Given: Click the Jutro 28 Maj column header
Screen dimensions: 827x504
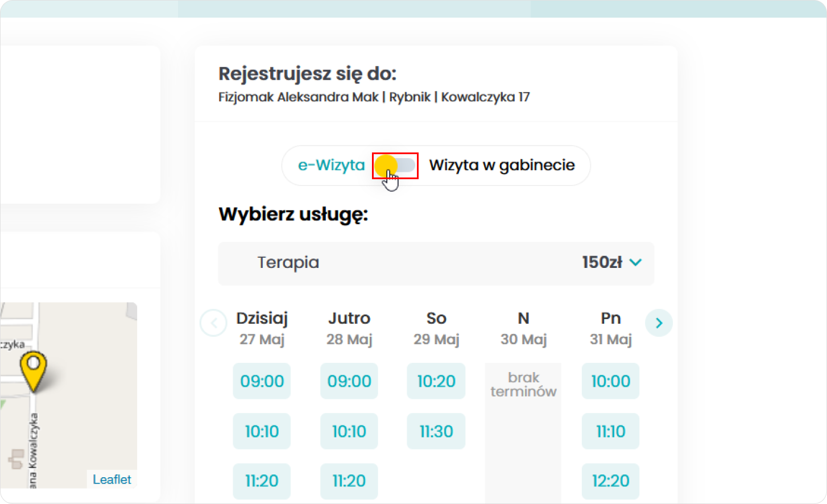Looking at the screenshot, I should 349,328.
